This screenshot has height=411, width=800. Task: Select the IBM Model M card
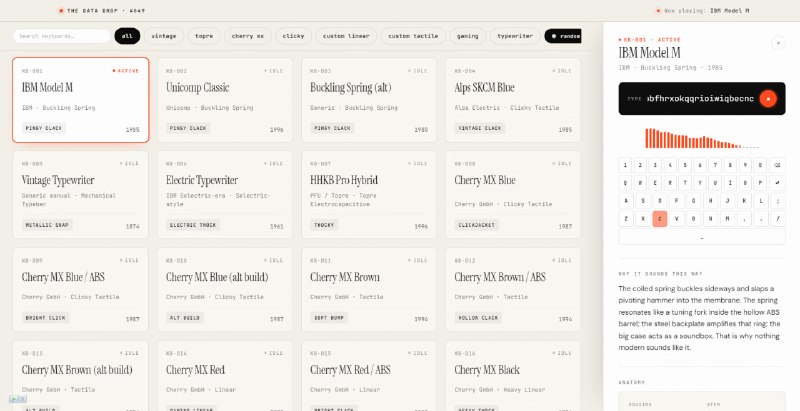click(x=81, y=100)
